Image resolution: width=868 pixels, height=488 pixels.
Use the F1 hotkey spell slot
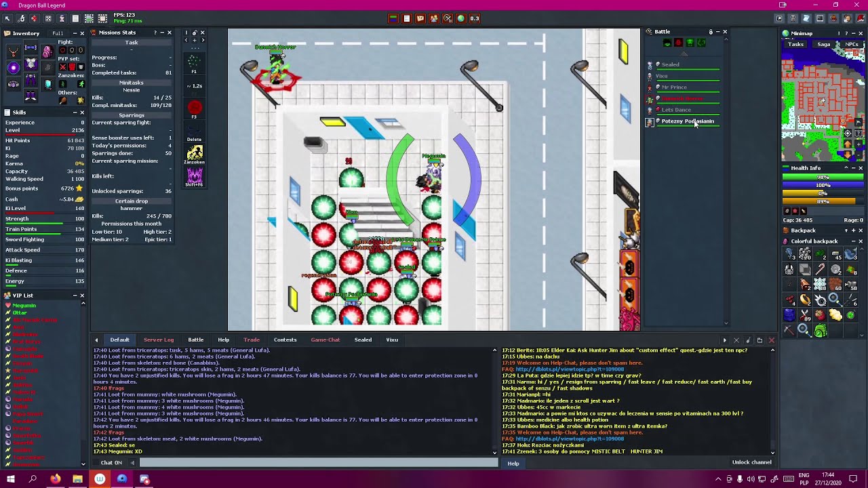tap(194, 62)
